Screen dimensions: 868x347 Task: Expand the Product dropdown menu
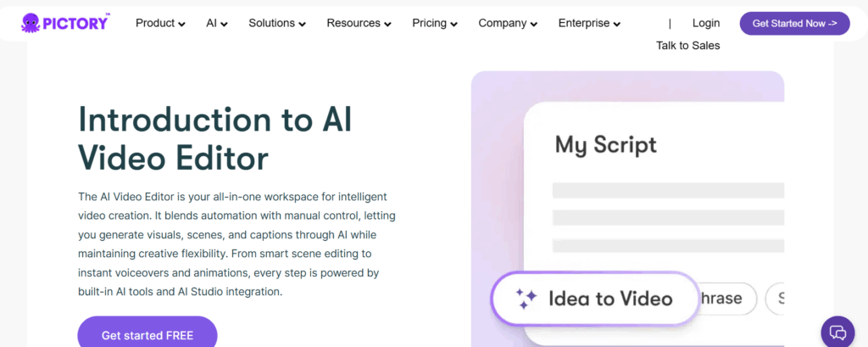pos(160,24)
